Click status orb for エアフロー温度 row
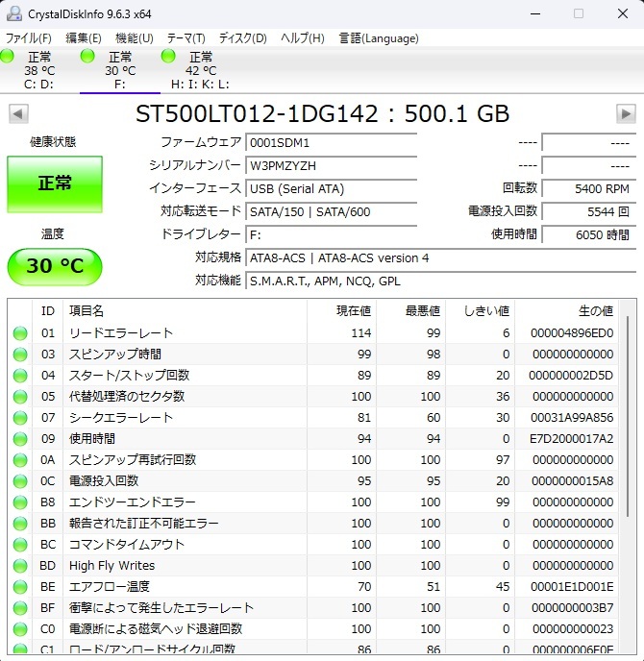The height and width of the screenshot is (661, 644). pyautogui.click(x=20, y=587)
